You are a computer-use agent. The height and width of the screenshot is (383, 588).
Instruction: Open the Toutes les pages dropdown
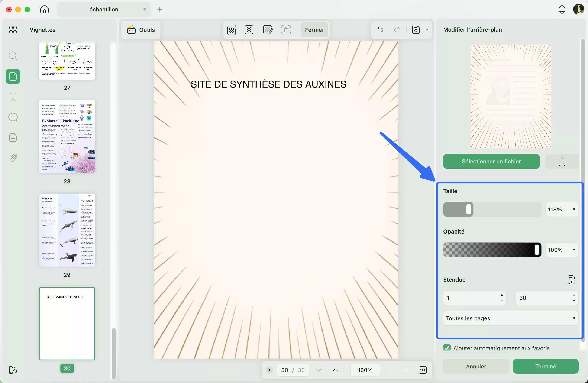[x=510, y=318]
